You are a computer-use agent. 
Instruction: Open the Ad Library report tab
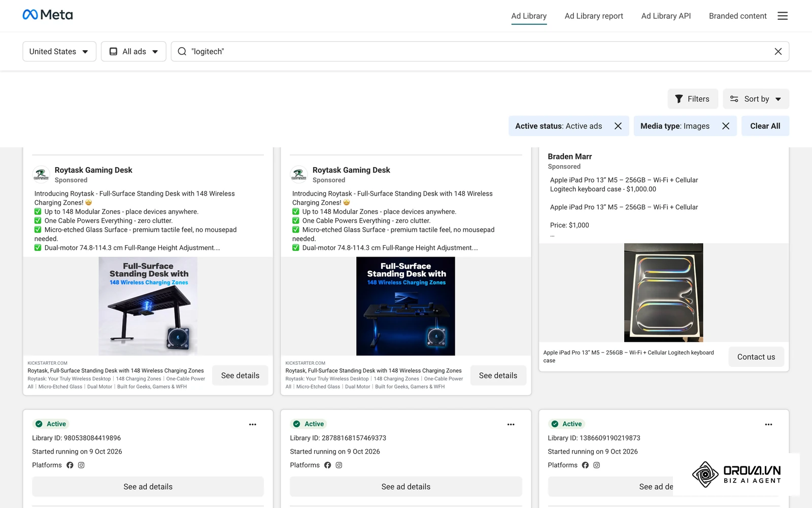[594, 16]
